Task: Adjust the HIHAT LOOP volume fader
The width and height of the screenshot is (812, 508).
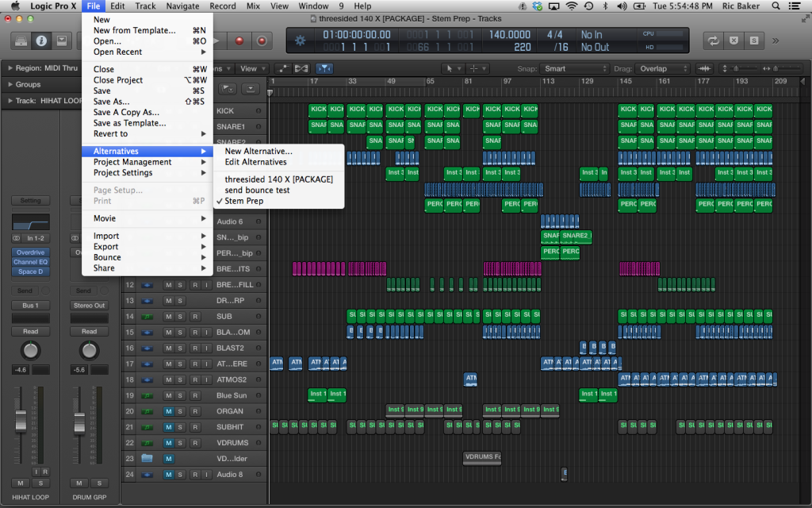Action: 21,421
